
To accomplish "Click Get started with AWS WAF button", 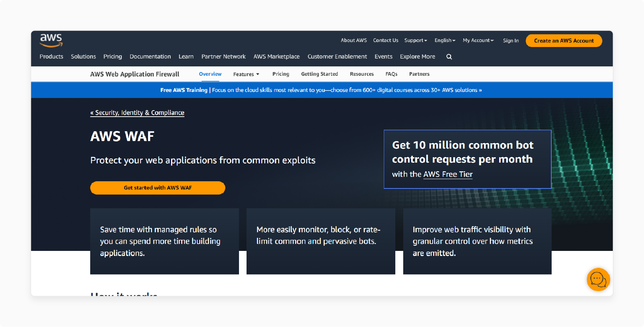I will tap(158, 188).
